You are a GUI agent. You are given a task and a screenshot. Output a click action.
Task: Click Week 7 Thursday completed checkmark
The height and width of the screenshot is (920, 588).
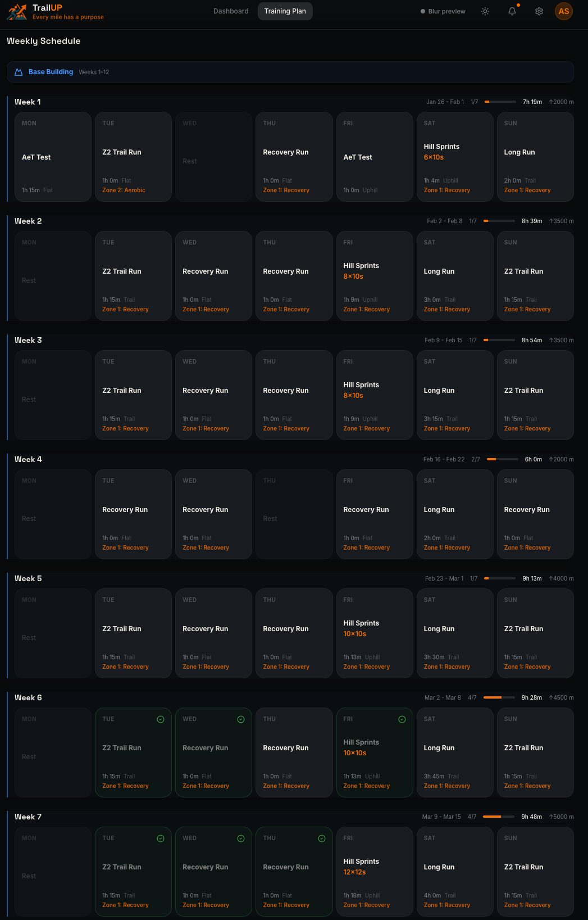click(x=322, y=839)
